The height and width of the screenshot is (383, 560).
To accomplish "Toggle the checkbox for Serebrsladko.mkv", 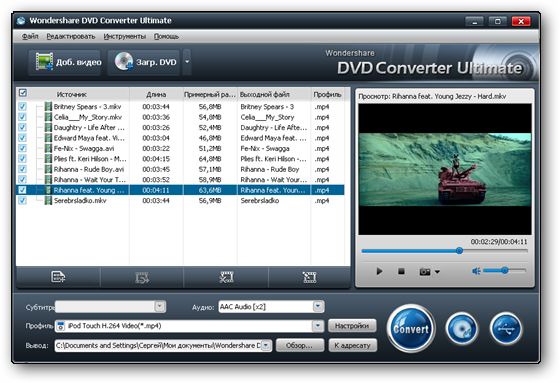I will coord(22,200).
